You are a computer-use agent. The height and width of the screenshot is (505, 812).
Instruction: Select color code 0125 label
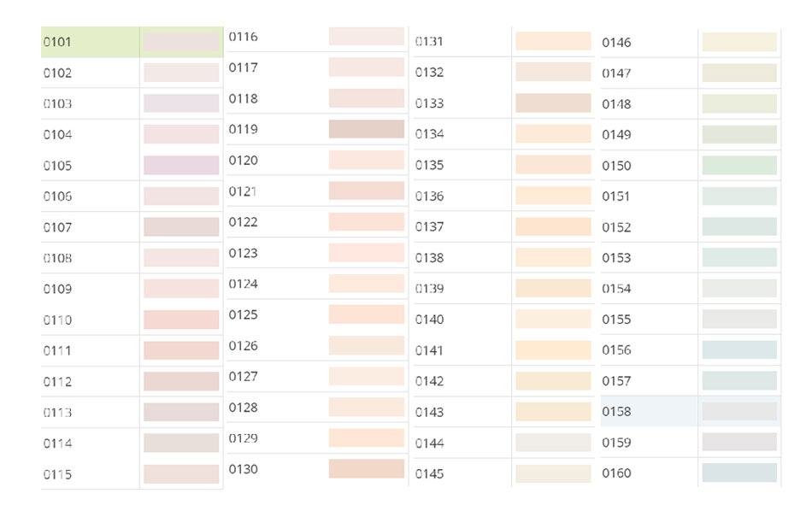pos(244,314)
